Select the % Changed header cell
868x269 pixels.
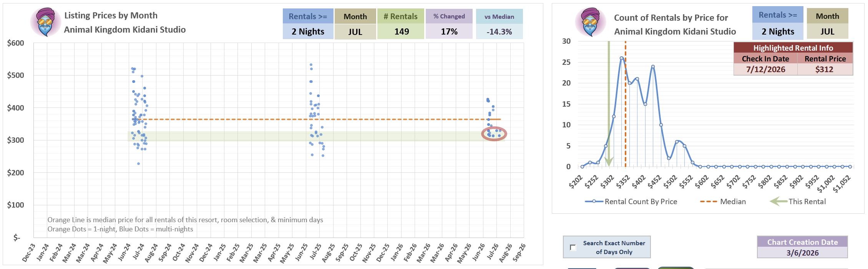pyautogui.click(x=449, y=17)
